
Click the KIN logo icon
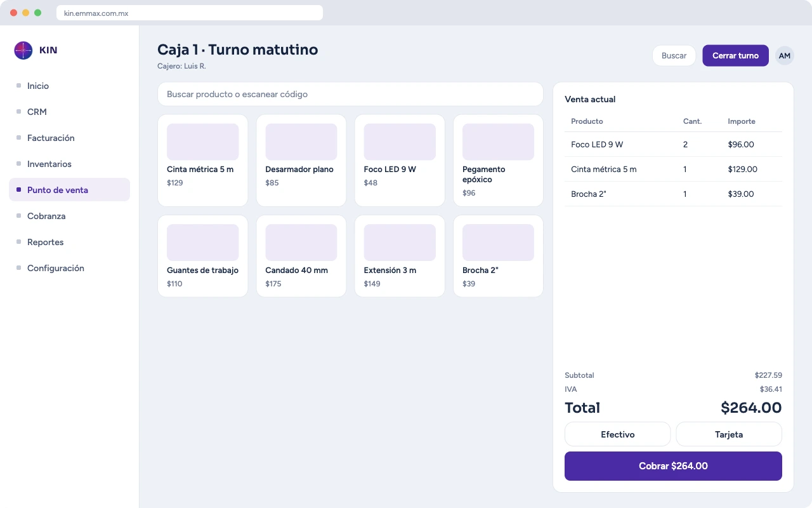coord(23,50)
